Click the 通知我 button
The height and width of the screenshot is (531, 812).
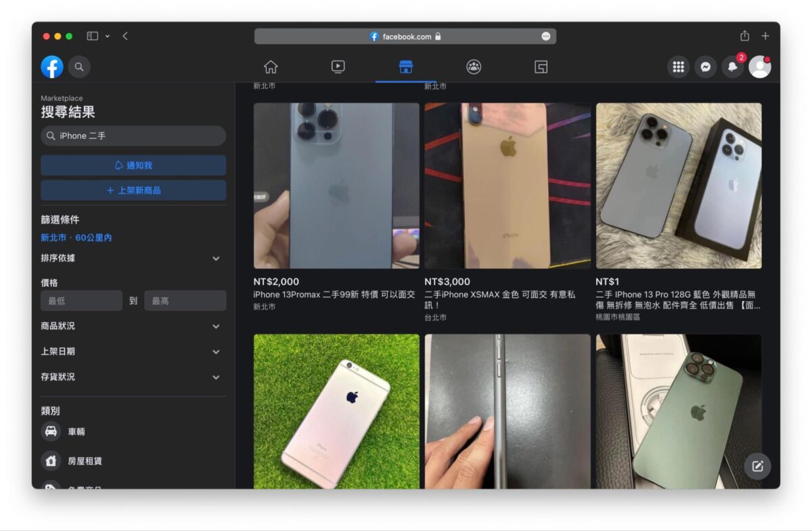(x=133, y=165)
